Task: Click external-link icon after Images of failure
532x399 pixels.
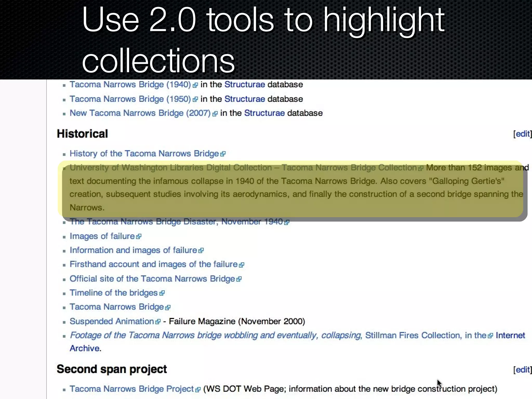Action: coord(139,237)
